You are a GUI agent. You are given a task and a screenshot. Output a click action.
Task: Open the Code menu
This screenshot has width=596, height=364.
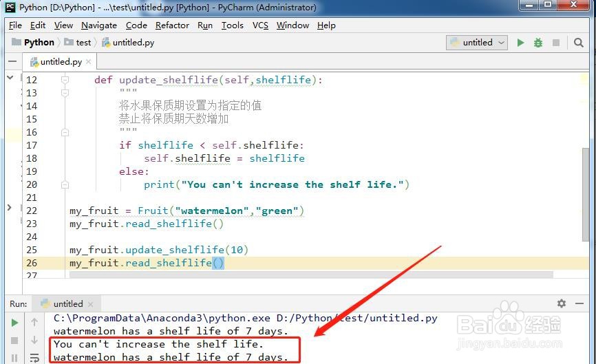pos(136,25)
